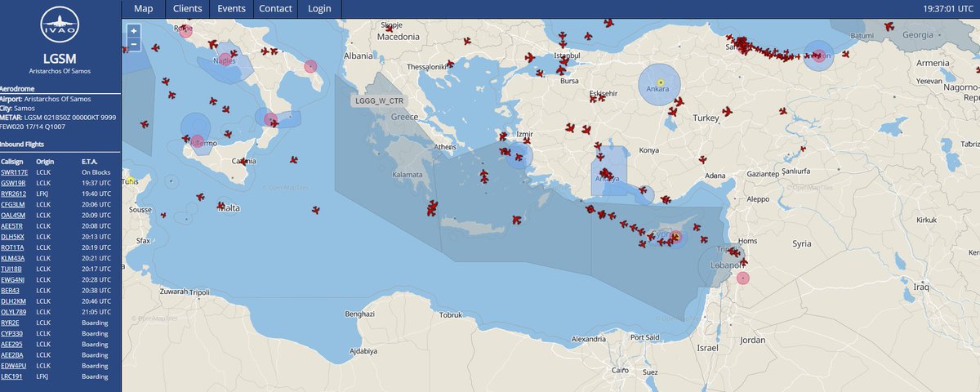Viewport: 980px width, 392px height.
Task: Open flight AEE5TR details
Action: [x=12, y=225]
